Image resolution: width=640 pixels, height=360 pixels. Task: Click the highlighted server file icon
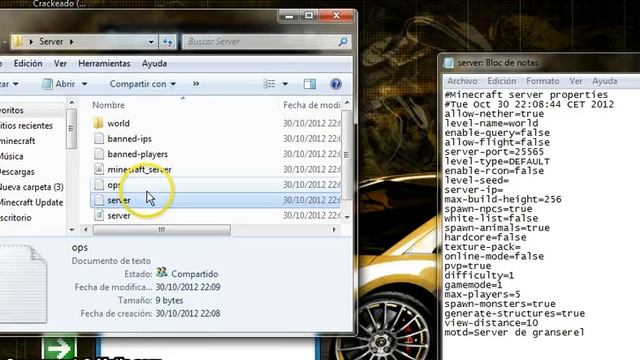click(99, 200)
